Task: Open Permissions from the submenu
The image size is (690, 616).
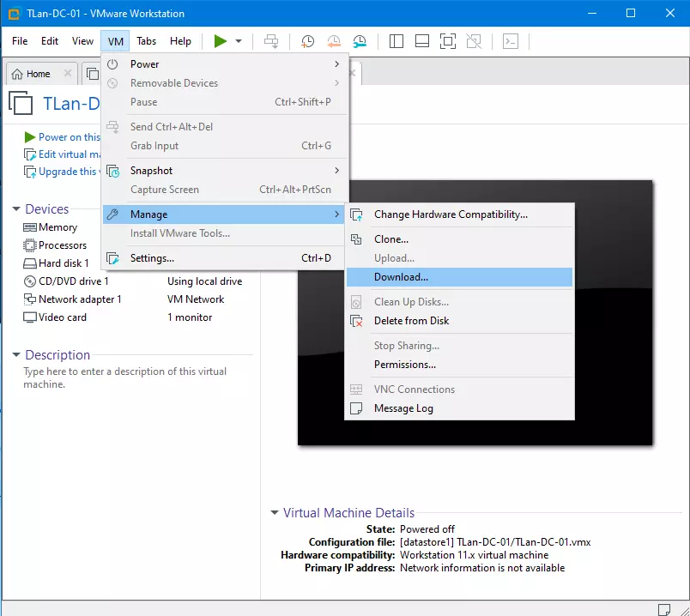Action: coord(459,365)
